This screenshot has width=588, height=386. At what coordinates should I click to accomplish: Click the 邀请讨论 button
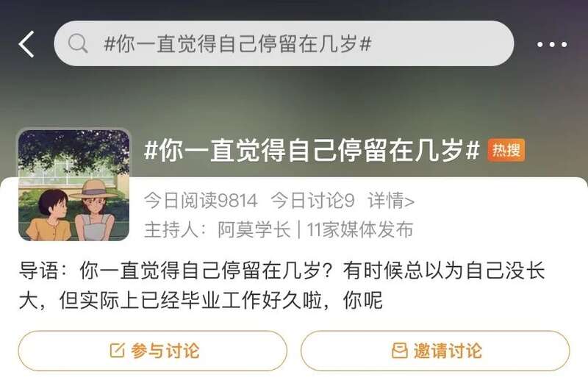(435, 351)
